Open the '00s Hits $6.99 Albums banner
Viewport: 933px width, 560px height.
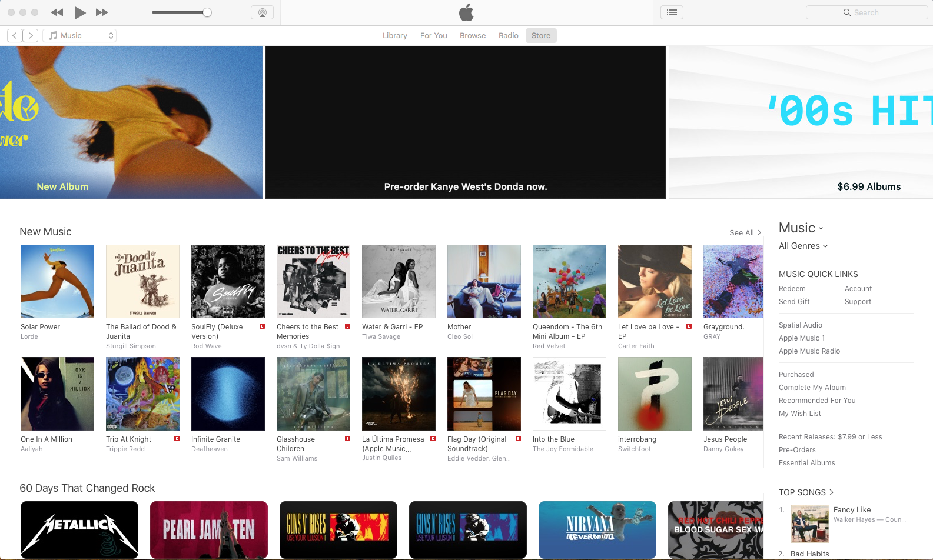click(801, 122)
